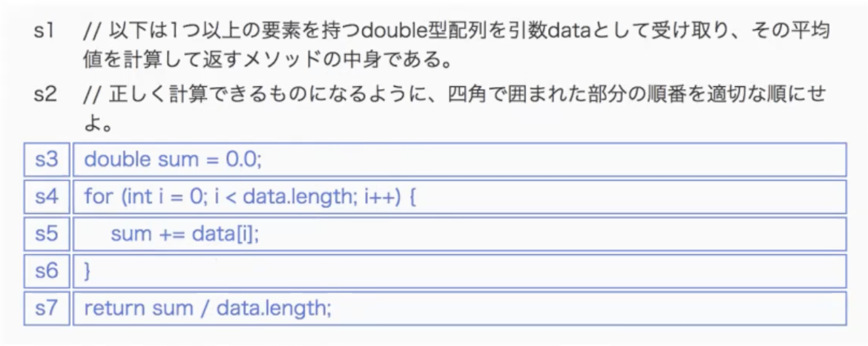Click the s1 line label
The height and width of the screenshot is (346, 868).
pyautogui.click(x=43, y=32)
